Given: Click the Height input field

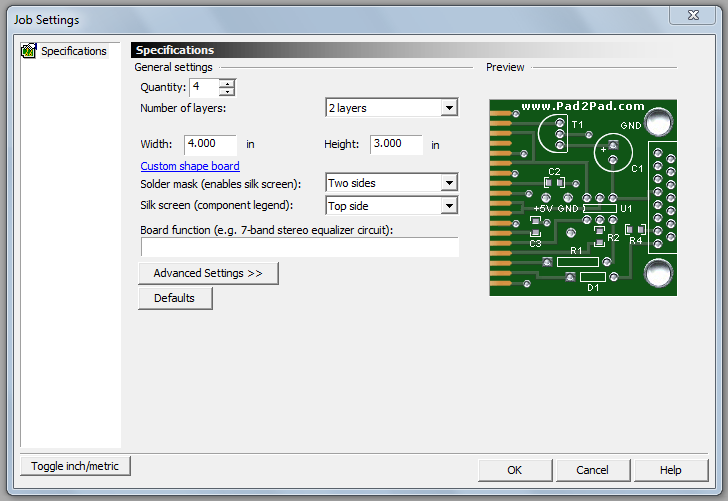Looking at the screenshot, I should point(396,144).
